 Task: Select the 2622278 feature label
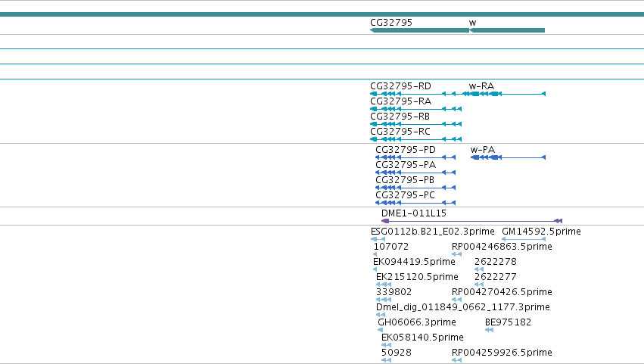pos(496,262)
